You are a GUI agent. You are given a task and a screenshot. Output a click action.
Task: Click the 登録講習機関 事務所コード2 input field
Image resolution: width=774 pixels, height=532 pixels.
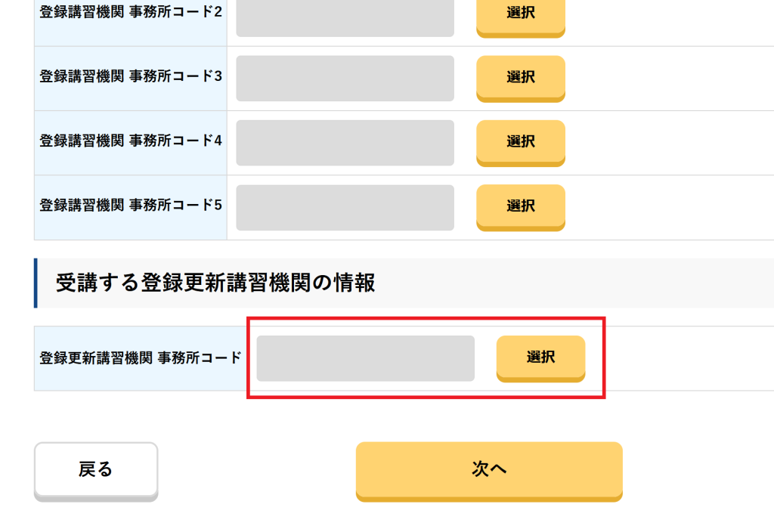344,17
